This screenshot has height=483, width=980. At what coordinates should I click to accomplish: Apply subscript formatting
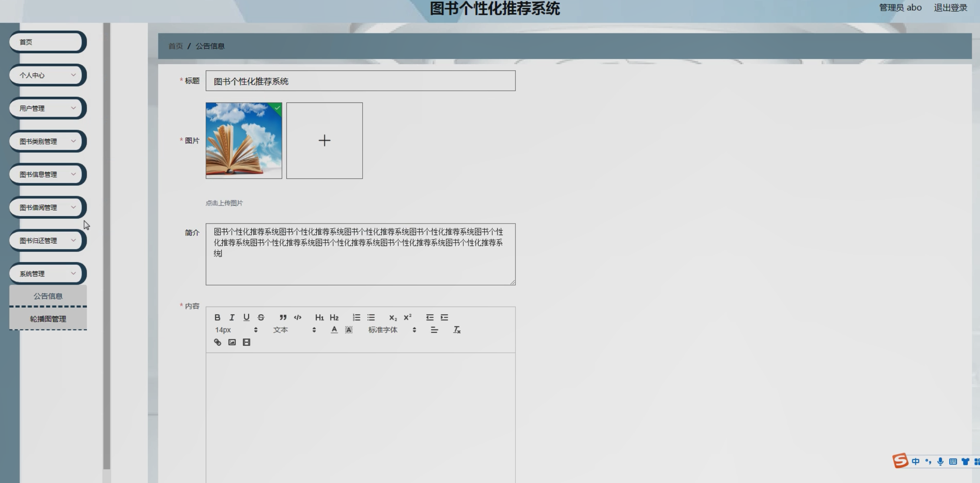(393, 317)
